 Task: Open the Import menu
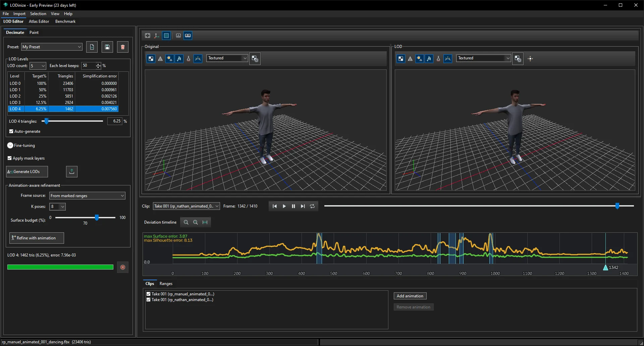19,14
